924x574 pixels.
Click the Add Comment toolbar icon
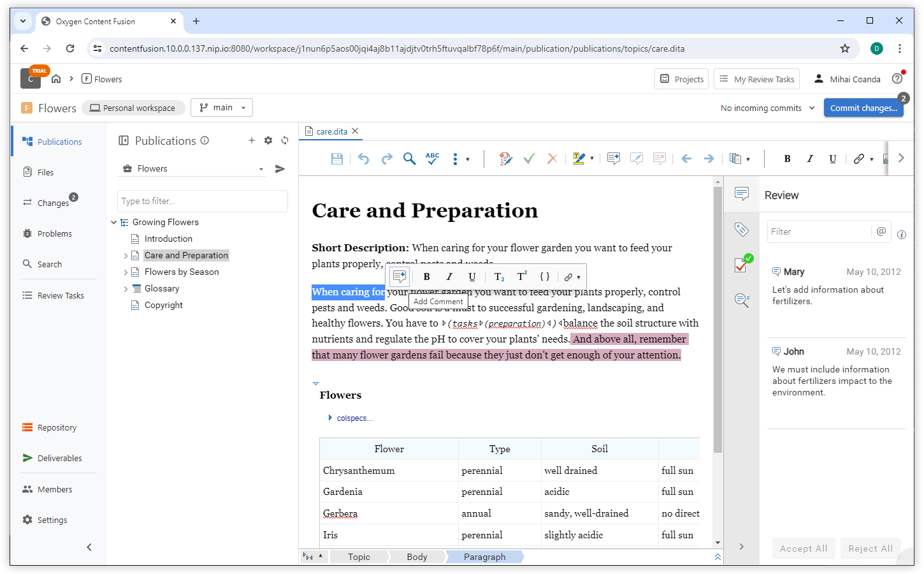point(613,159)
